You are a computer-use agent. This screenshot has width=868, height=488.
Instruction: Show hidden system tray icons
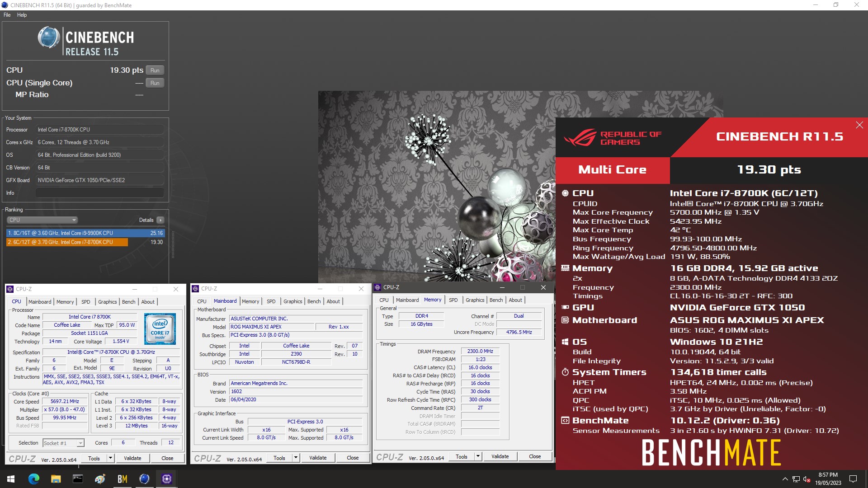pyautogui.click(x=785, y=479)
